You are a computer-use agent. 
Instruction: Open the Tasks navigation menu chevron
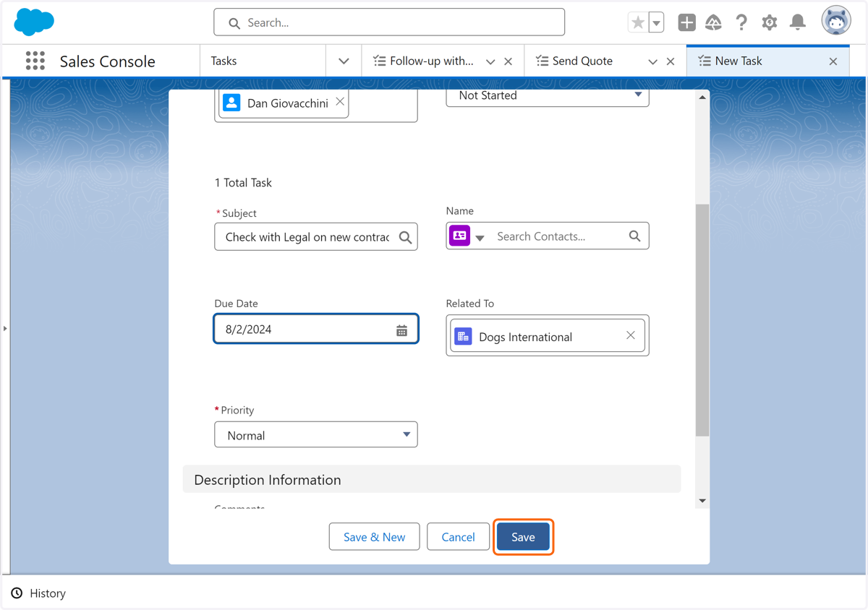[344, 61]
